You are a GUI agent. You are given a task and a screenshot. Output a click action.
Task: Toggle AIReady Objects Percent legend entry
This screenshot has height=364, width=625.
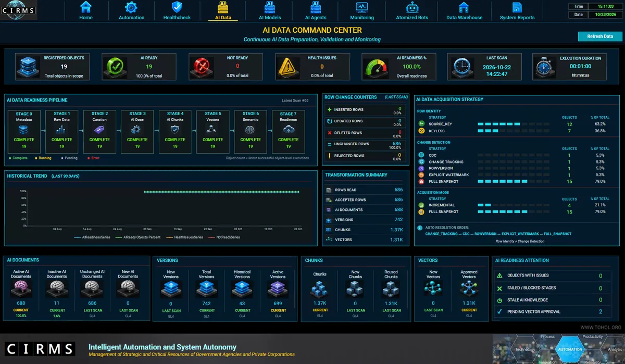coord(138,237)
